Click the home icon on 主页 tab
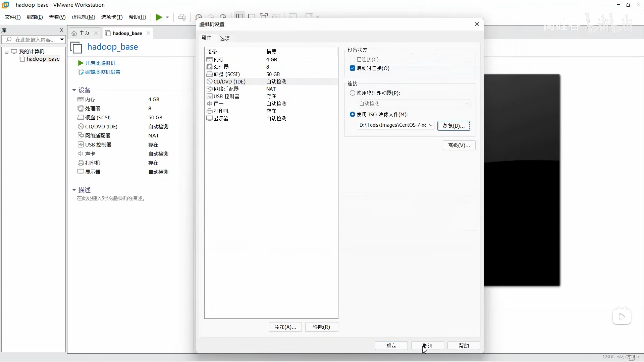Viewport: 644px width, 362px height. click(74, 33)
